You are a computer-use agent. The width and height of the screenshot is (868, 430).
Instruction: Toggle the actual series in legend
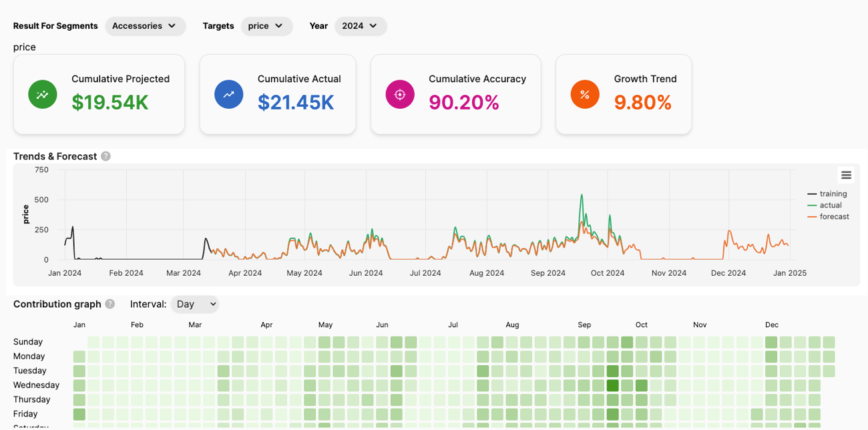tap(825, 205)
